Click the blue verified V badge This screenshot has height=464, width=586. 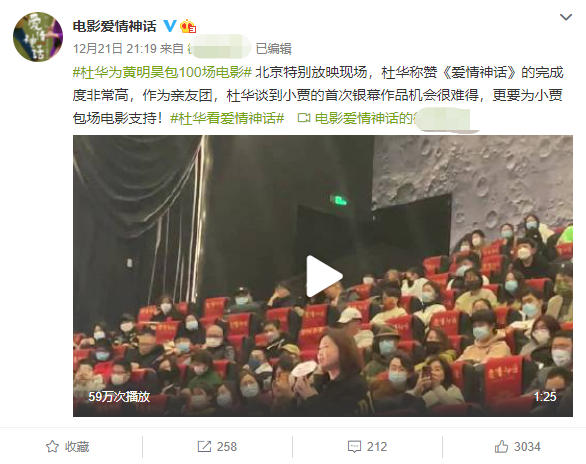click(170, 26)
